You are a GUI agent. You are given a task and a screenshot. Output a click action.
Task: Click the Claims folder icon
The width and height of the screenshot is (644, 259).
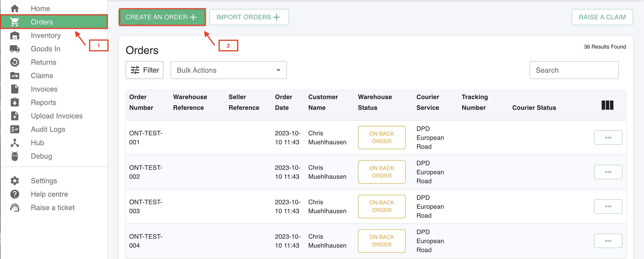[x=15, y=76]
